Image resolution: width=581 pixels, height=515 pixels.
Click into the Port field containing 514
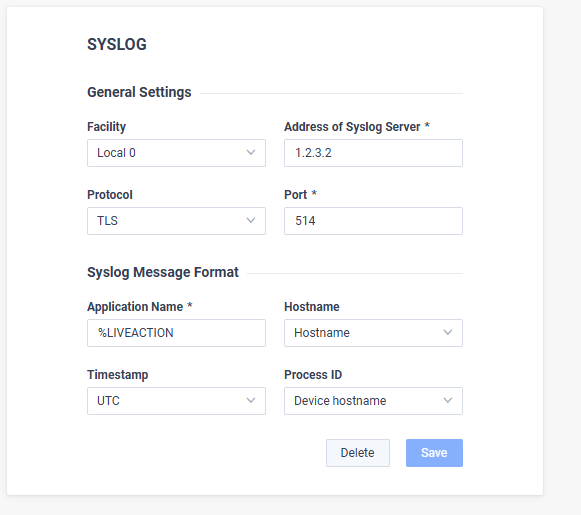point(374,221)
